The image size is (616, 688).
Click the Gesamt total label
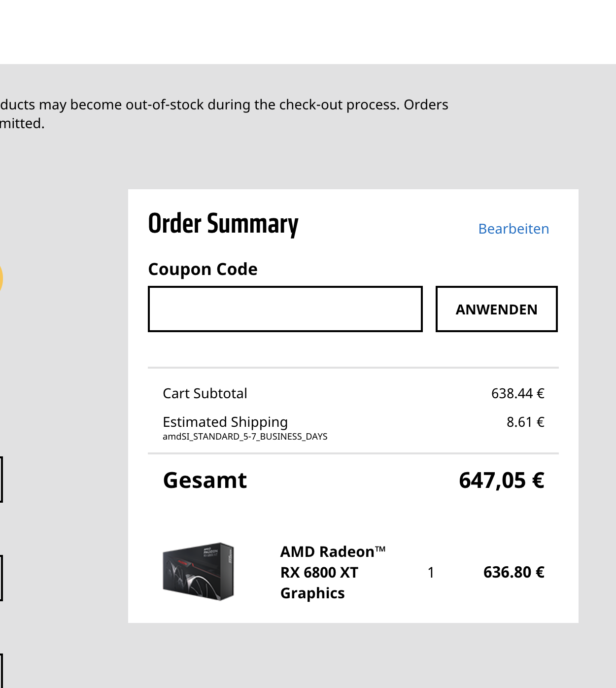click(205, 480)
